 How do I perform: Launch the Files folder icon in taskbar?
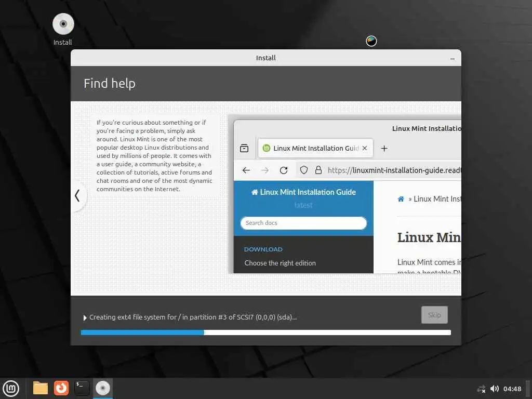(x=41, y=388)
